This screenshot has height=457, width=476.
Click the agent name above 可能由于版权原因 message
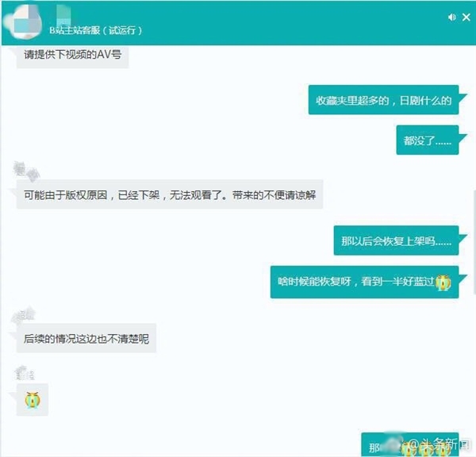pos(26,171)
